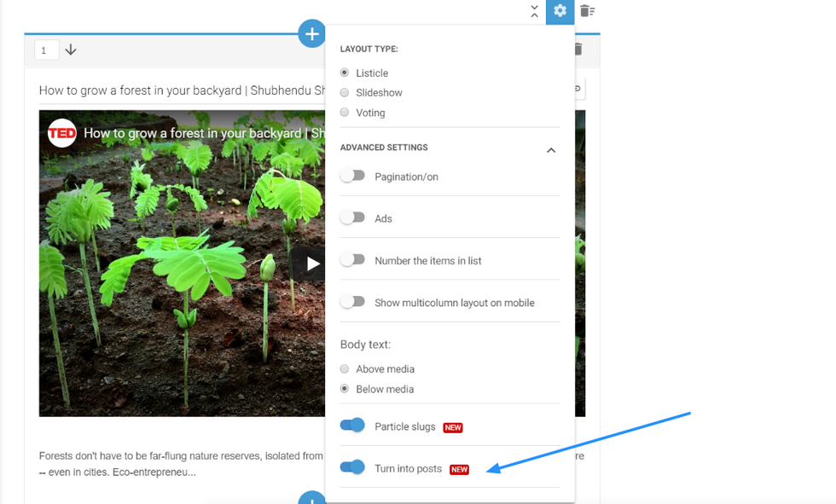Enable the Pagination toggle

click(352, 176)
